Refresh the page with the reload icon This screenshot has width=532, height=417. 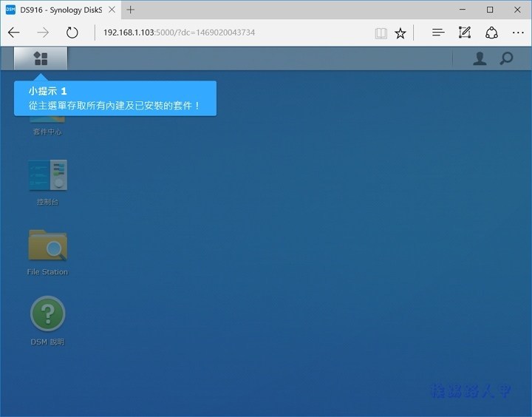72,33
